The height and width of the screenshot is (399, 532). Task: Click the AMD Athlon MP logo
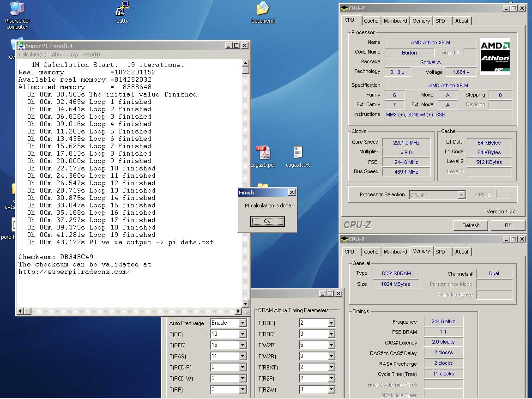click(495, 57)
